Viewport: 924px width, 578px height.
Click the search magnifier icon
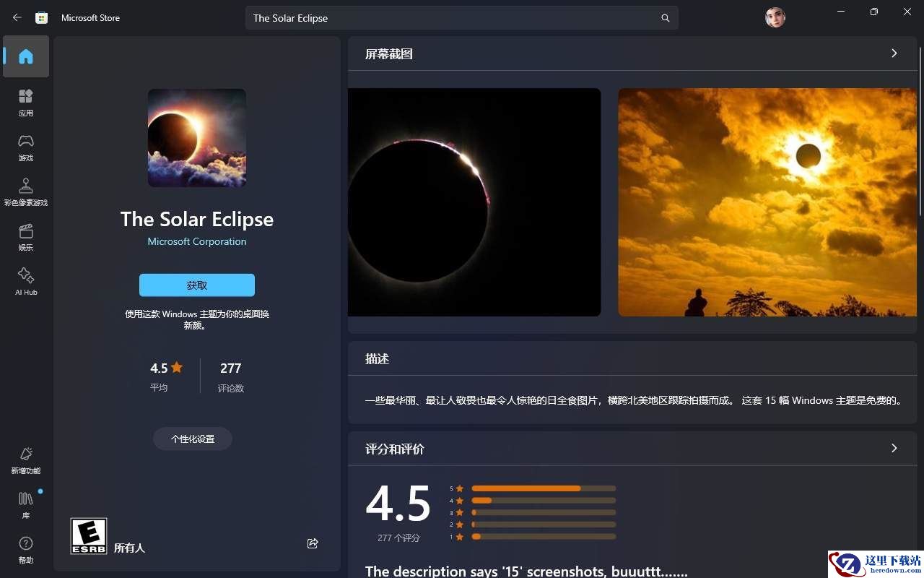click(x=665, y=18)
